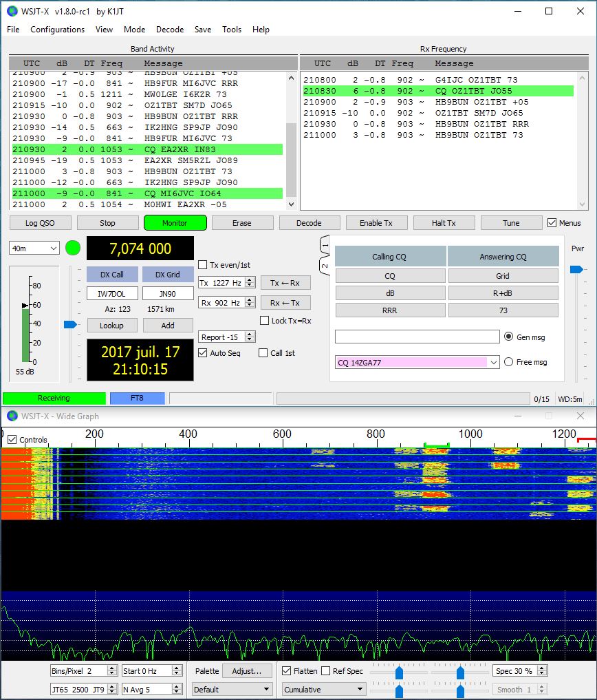Enable the Tx even/1st checkbox

203,265
